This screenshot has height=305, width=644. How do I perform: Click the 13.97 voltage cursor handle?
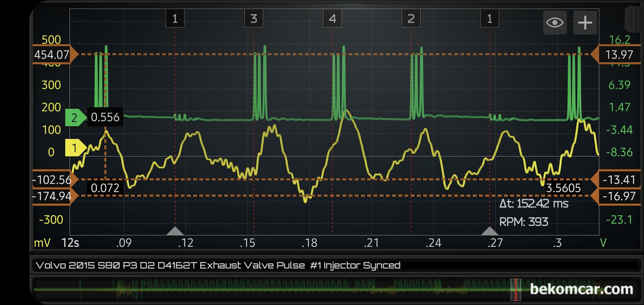(617, 55)
